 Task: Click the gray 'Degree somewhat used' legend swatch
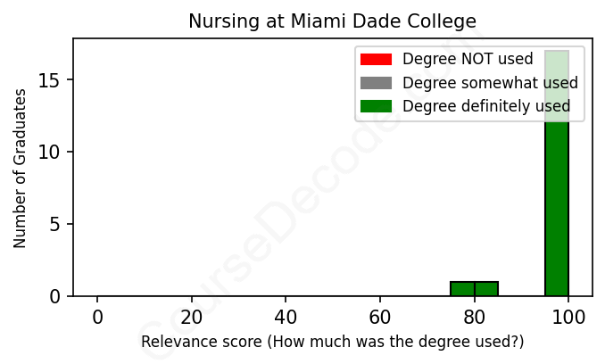click(x=376, y=83)
